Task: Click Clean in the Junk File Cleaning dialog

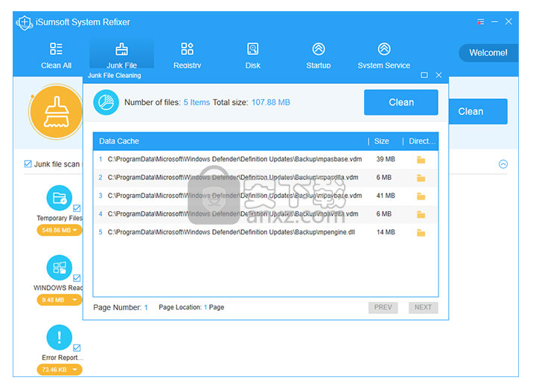Action: [x=401, y=103]
